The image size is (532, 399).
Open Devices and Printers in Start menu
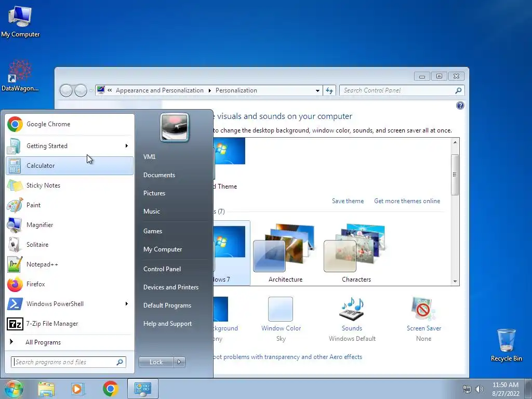(x=171, y=287)
